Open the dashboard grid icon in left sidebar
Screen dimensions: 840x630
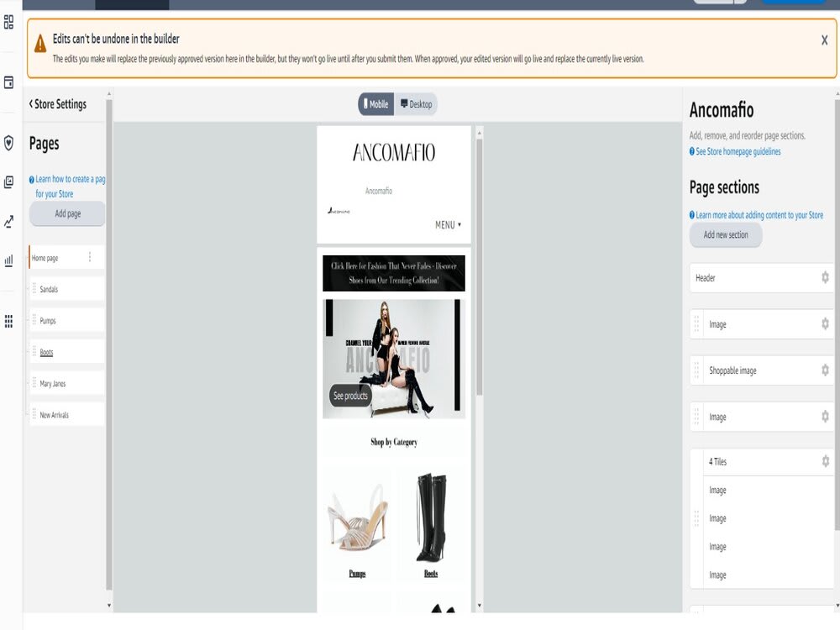click(8, 22)
